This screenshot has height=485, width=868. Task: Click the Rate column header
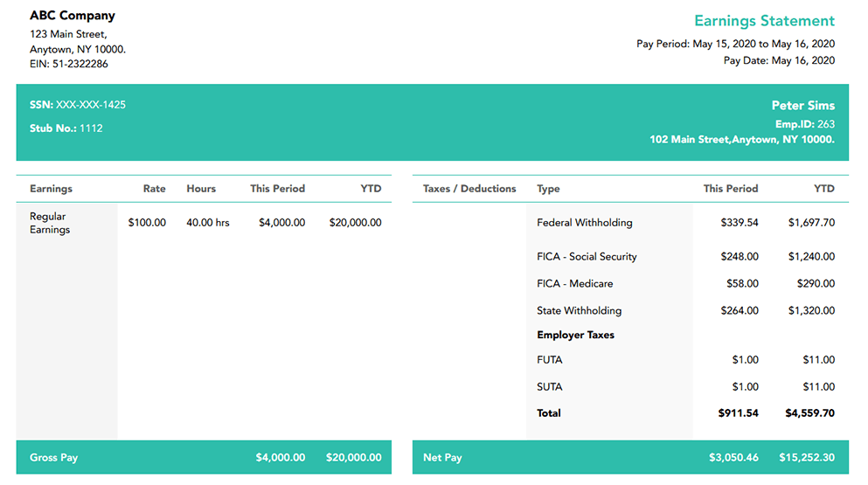(x=155, y=189)
